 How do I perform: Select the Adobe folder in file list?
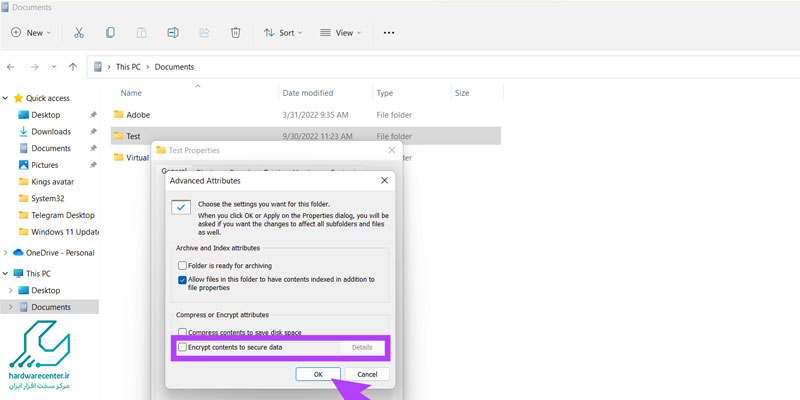point(138,115)
